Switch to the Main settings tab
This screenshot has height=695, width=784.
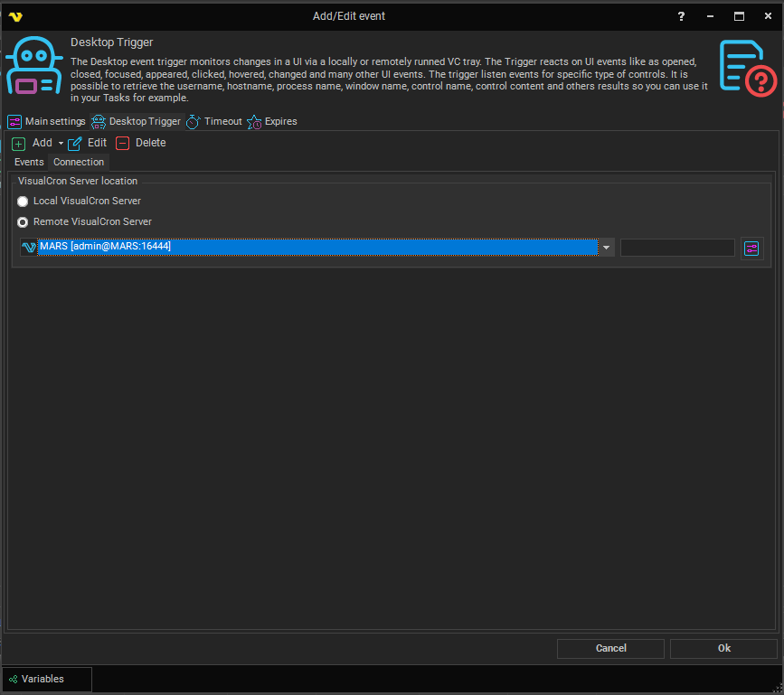pos(47,121)
